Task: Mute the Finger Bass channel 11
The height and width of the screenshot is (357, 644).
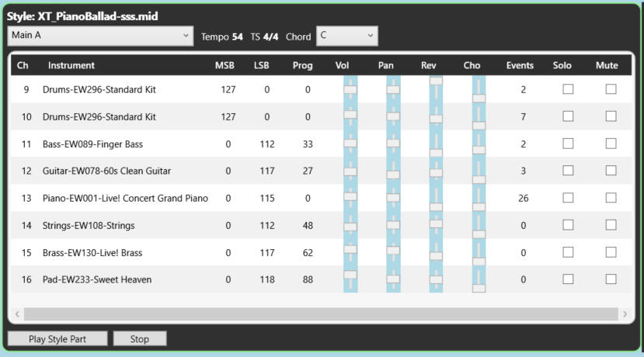Action: point(611,144)
